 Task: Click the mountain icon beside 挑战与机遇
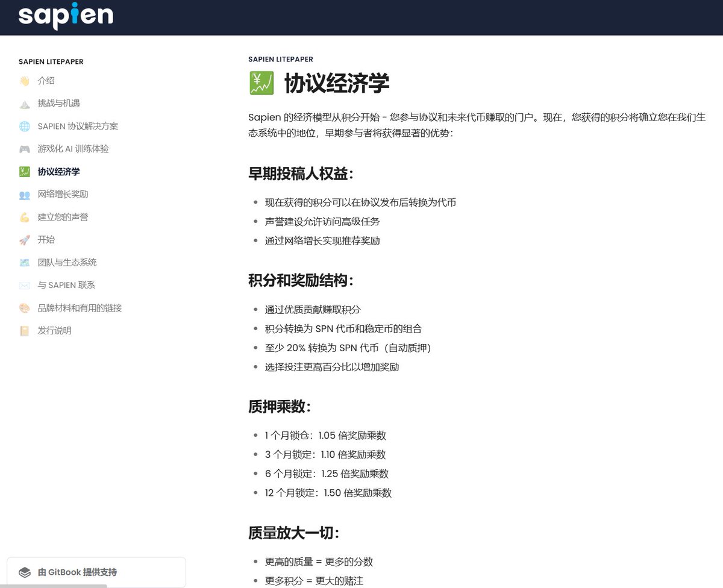[x=24, y=104]
